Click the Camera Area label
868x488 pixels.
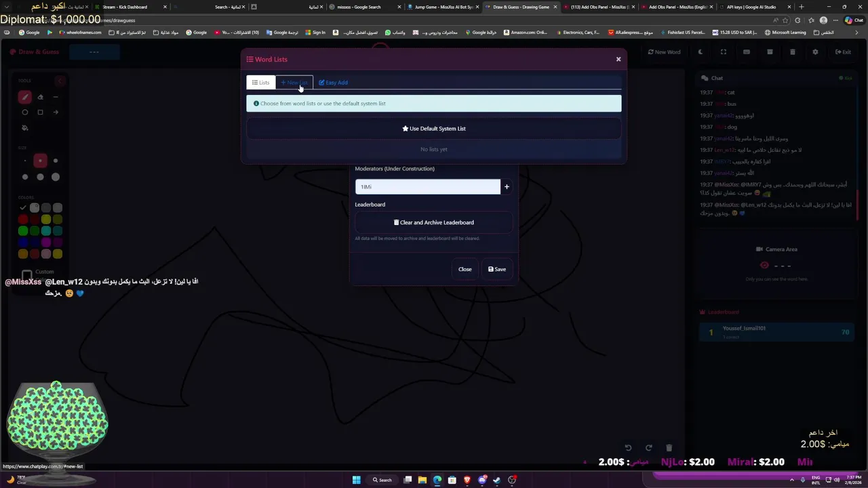tap(777, 249)
